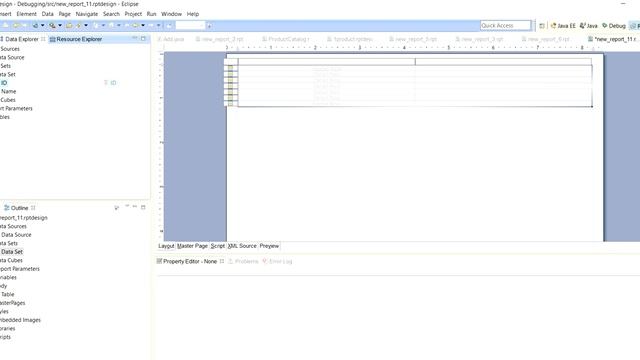
Task: Select Data Sources in Outline
Action: tap(13, 226)
